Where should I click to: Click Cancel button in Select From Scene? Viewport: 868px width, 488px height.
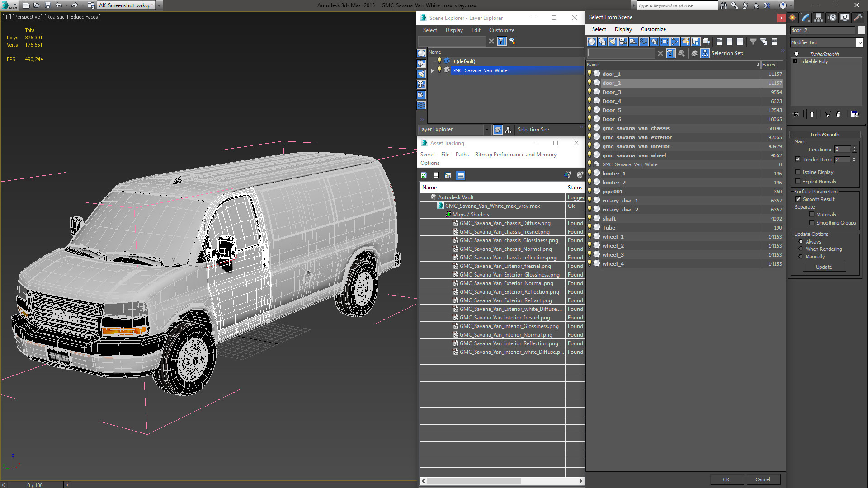pos(763,479)
